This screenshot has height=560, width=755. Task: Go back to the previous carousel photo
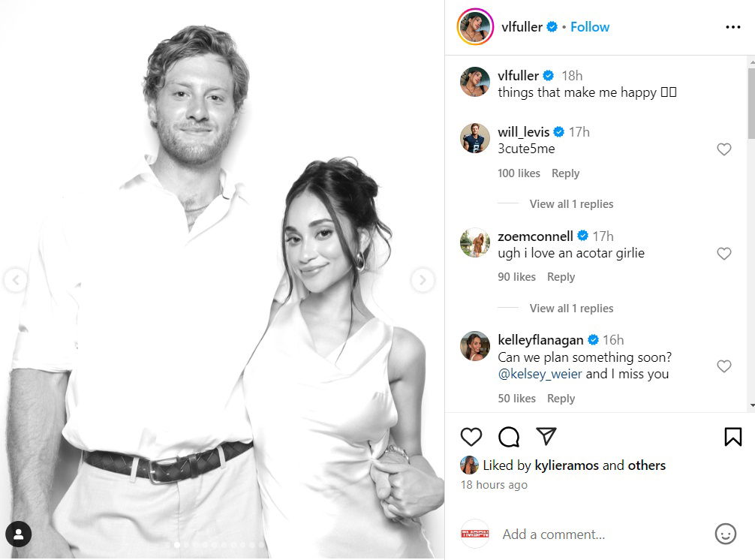pyautogui.click(x=16, y=279)
